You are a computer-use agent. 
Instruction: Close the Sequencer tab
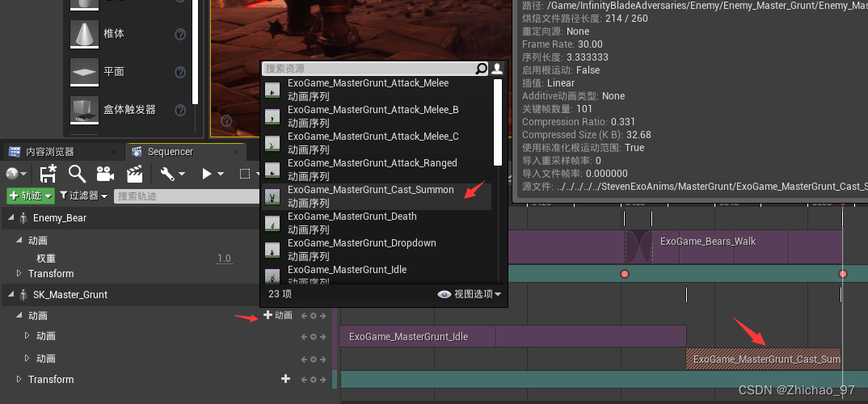coord(236,152)
